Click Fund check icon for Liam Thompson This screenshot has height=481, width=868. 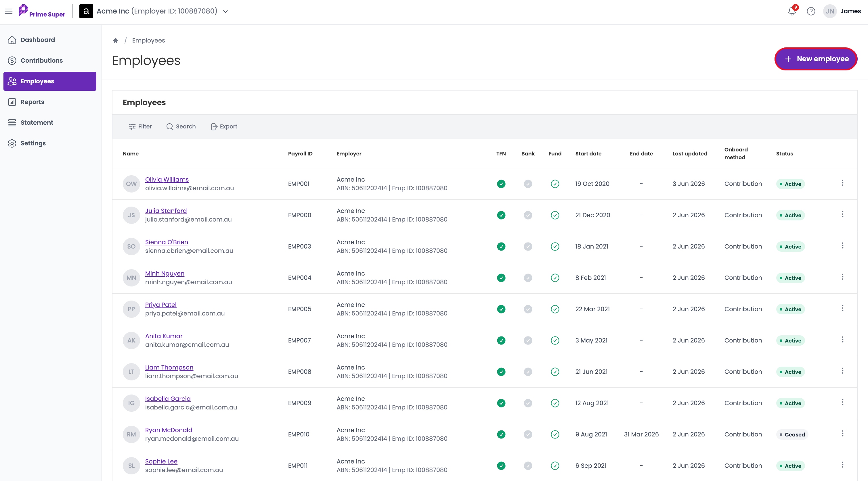click(x=555, y=372)
